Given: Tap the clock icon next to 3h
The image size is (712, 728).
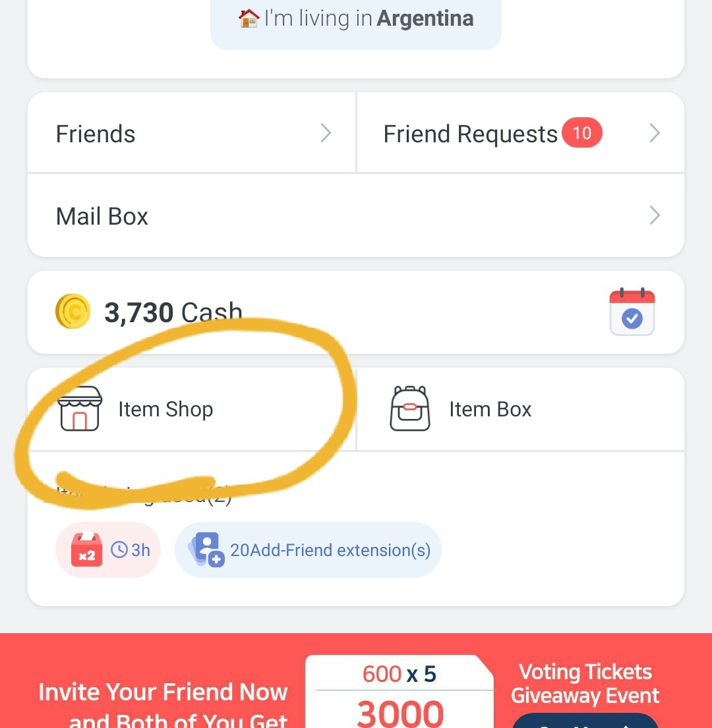Looking at the screenshot, I should click(119, 550).
